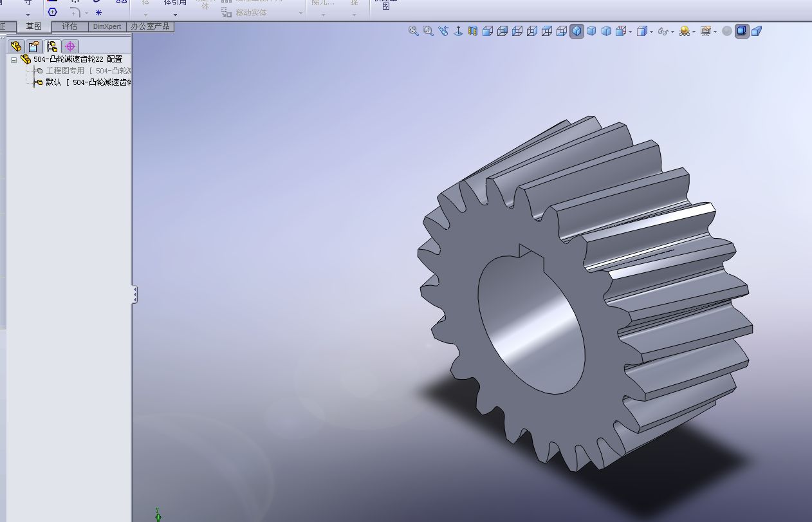Click the last plain shaded cube icon

606,31
